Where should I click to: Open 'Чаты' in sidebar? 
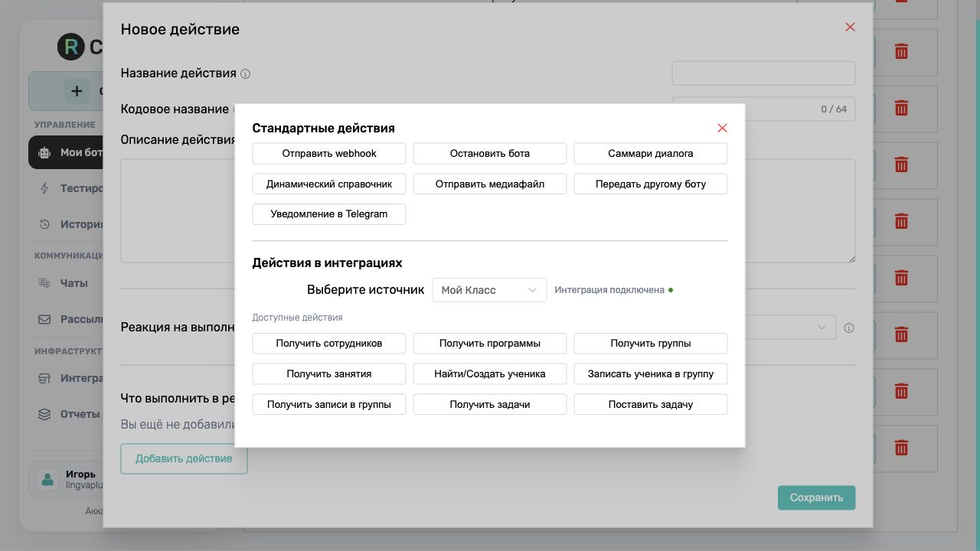[x=73, y=283]
